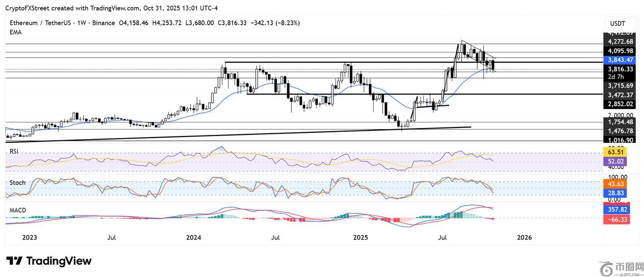Select the MACD pane label

pyautogui.click(x=18, y=210)
